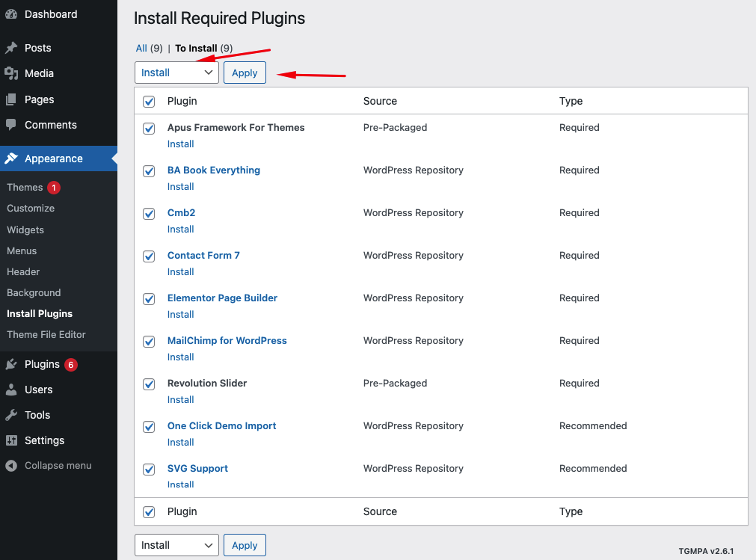Click the Plugins plug icon
Screen dimensions: 756x560
[11, 364]
